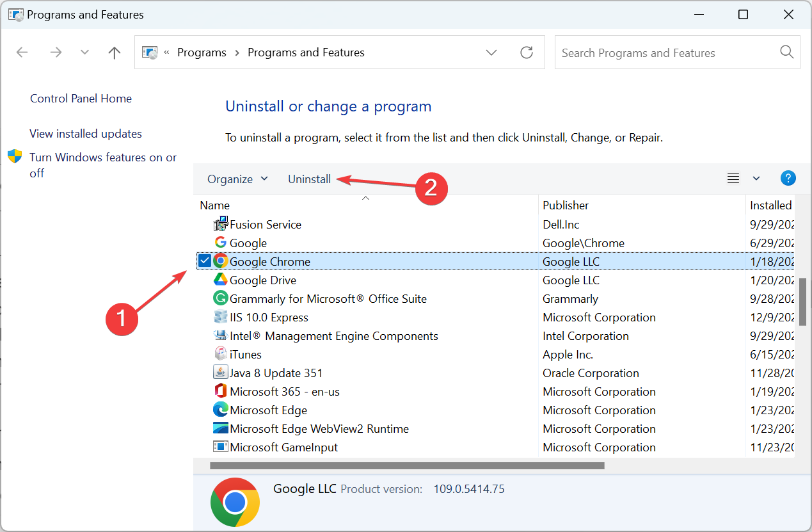Click Programs and Features breadcrumb

pos(306,52)
